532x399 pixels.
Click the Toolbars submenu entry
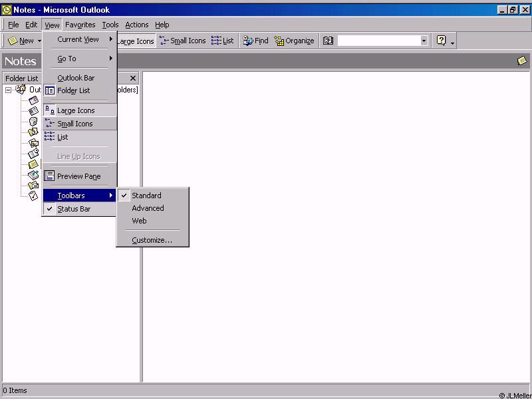(x=80, y=196)
